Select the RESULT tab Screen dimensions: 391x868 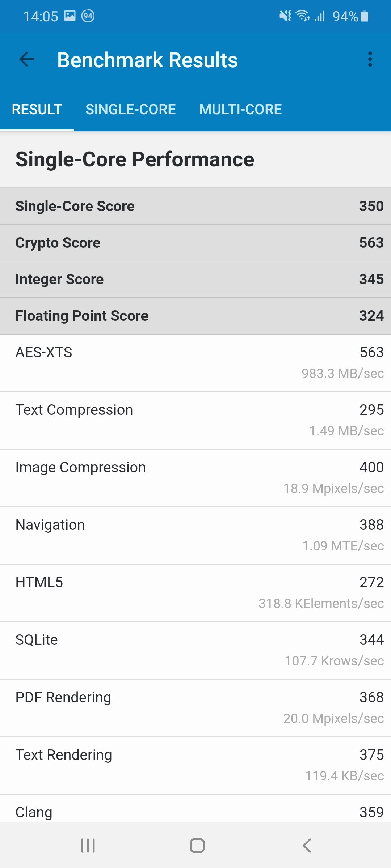[x=37, y=109]
